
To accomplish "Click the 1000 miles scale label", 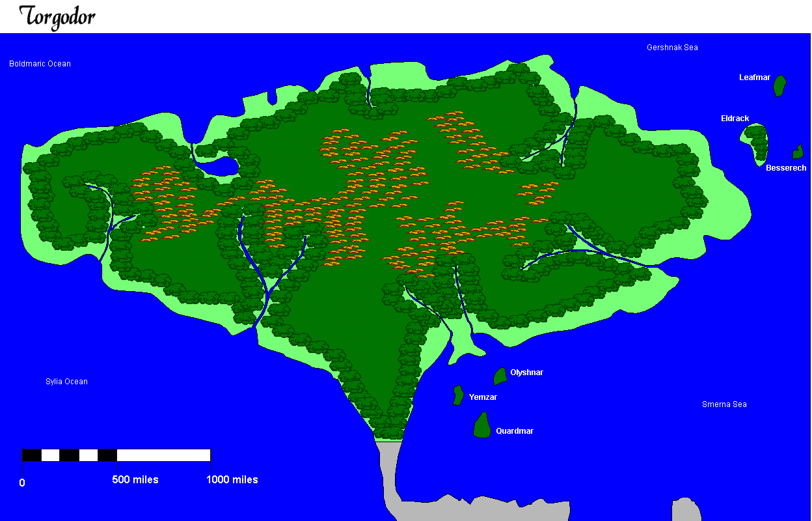I will (232, 480).
